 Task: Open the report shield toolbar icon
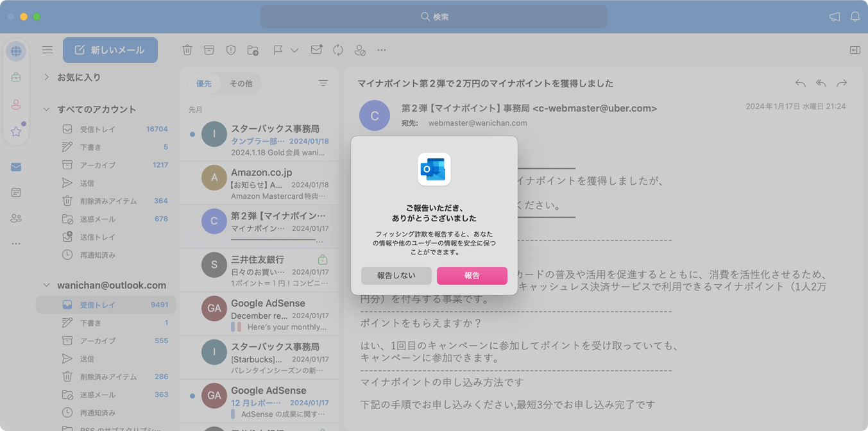coord(231,50)
